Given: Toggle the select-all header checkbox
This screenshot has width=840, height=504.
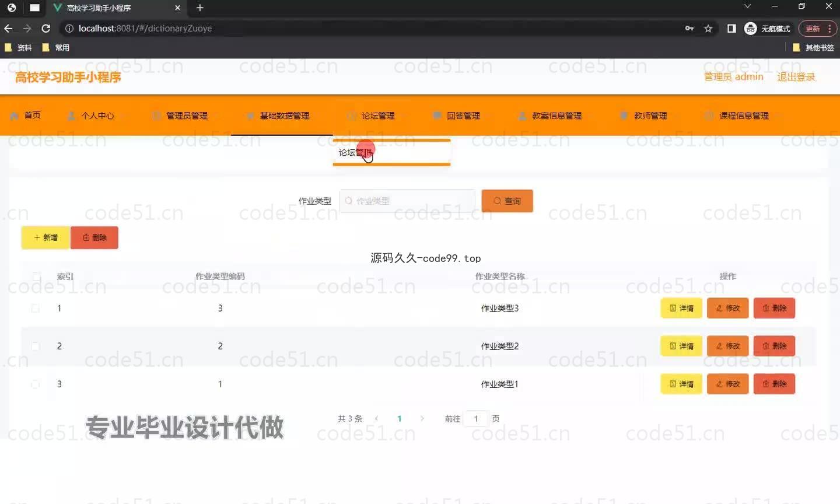Looking at the screenshot, I should pos(36,276).
